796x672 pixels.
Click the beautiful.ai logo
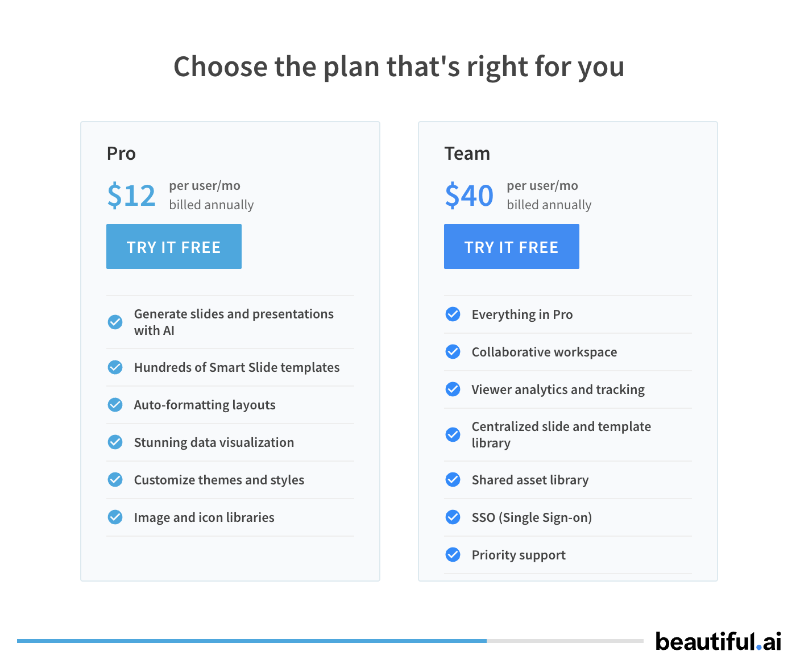tap(718, 641)
